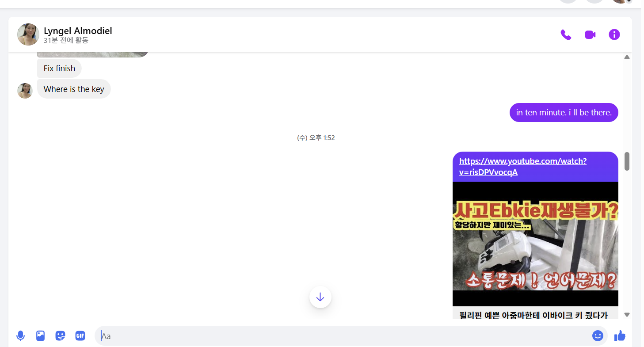Open the GIF picker
This screenshot has width=644, height=347.
pyautogui.click(x=80, y=336)
